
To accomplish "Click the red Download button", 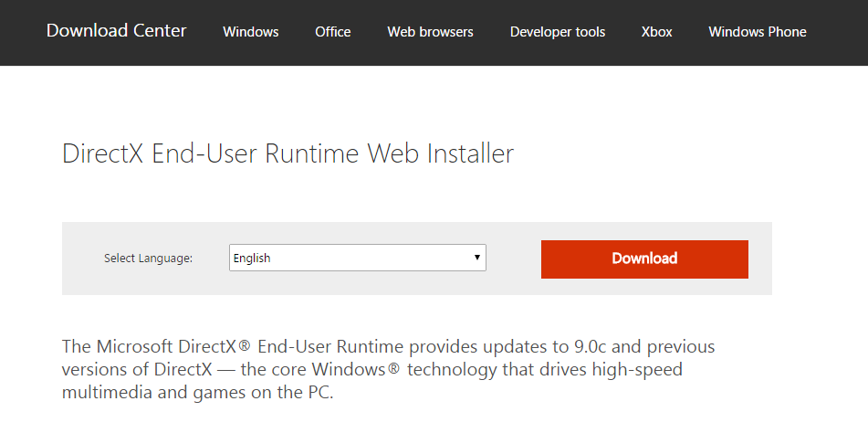I will 644,259.
